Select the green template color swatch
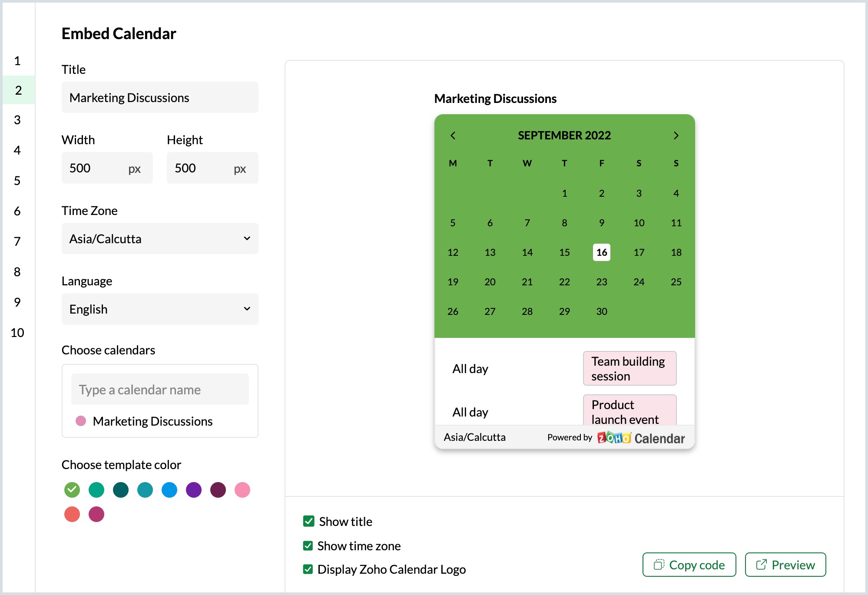868x595 pixels. [x=72, y=489]
